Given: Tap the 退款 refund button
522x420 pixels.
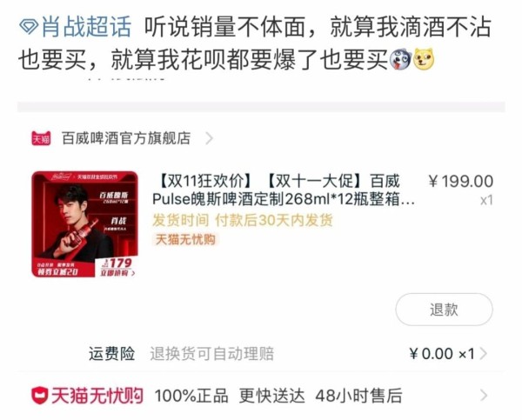Looking at the screenshot, I should [x=444, y=310].
